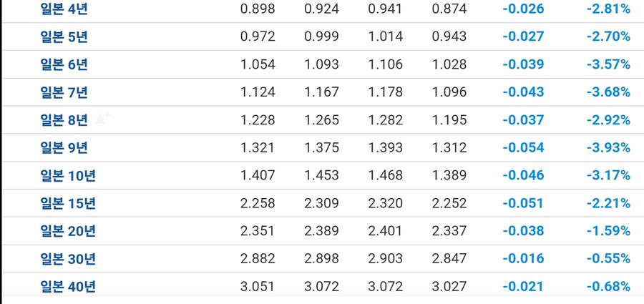Open the 일본 5년 bond link
The width and height of the screenshot is (644, 304).
[64, 36]
